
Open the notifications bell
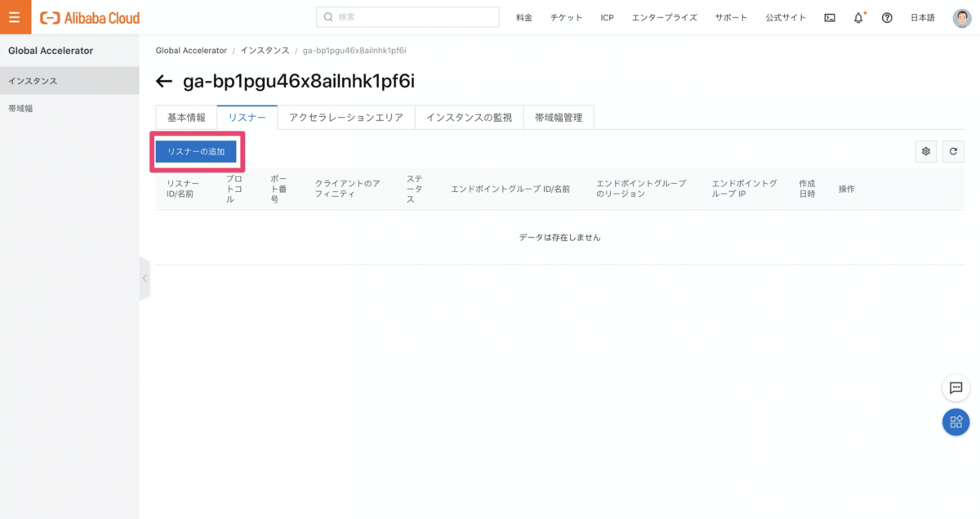pos(858,17)
